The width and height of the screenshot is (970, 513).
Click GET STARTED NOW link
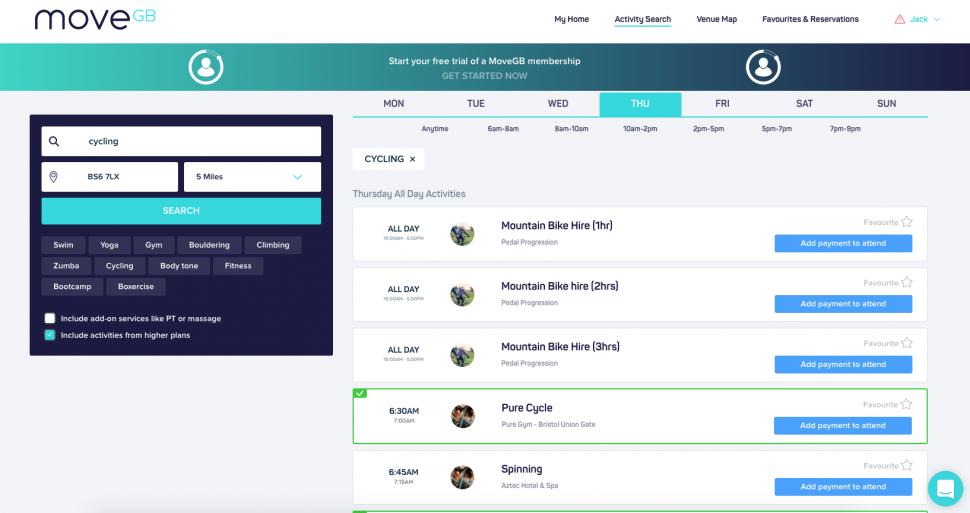click(x=484, y=76)
